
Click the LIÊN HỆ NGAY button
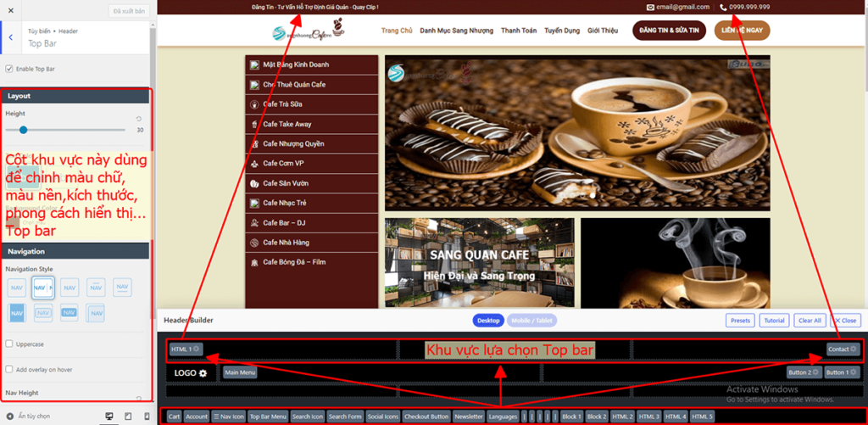pyautogui.click(x=743, y=31)
